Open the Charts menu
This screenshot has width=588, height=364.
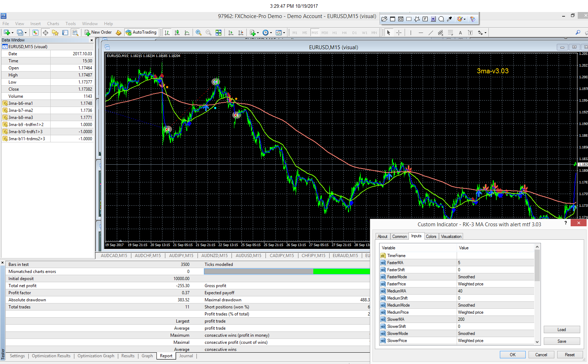pyautogui.click(x=53, y=24)
